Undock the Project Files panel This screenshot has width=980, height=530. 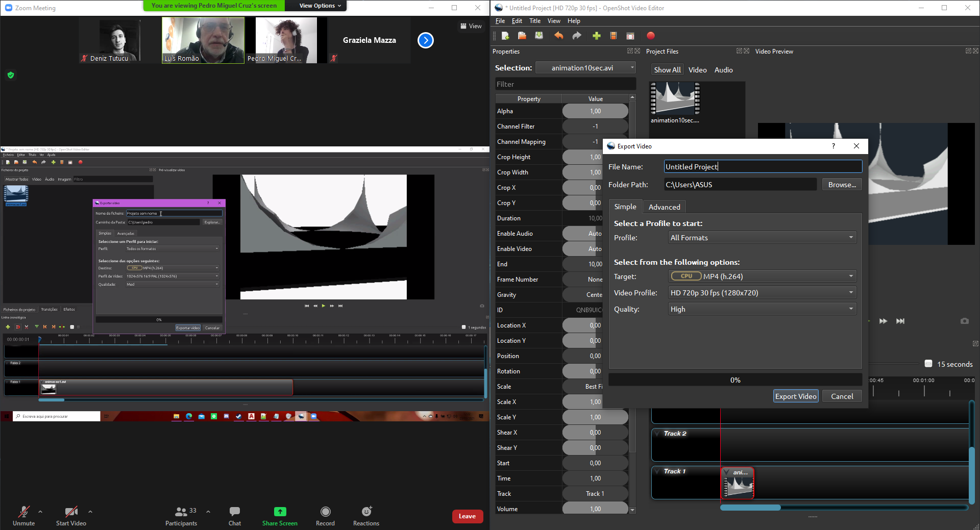coord(739,51)
